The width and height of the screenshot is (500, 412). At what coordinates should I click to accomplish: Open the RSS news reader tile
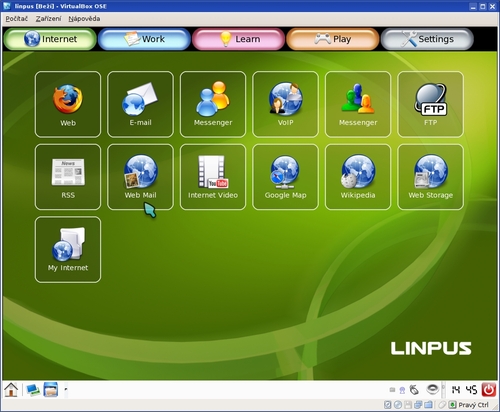tap(68, 177)
